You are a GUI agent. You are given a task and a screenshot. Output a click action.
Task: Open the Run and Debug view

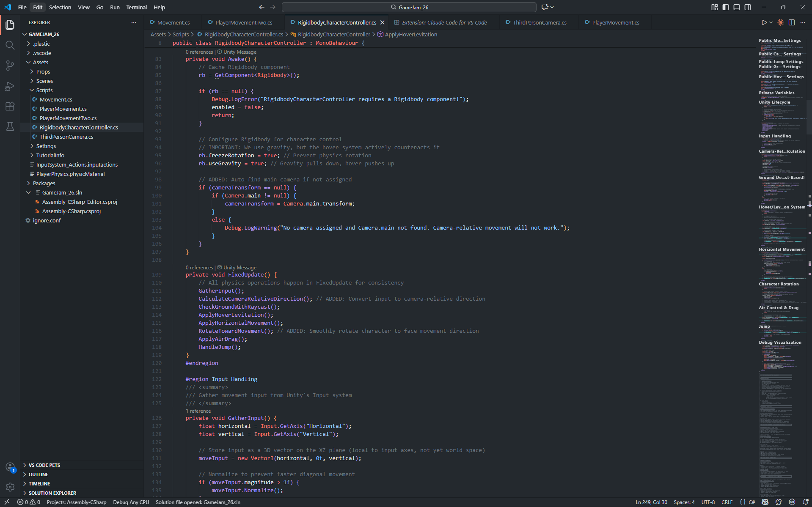(10, 86)
